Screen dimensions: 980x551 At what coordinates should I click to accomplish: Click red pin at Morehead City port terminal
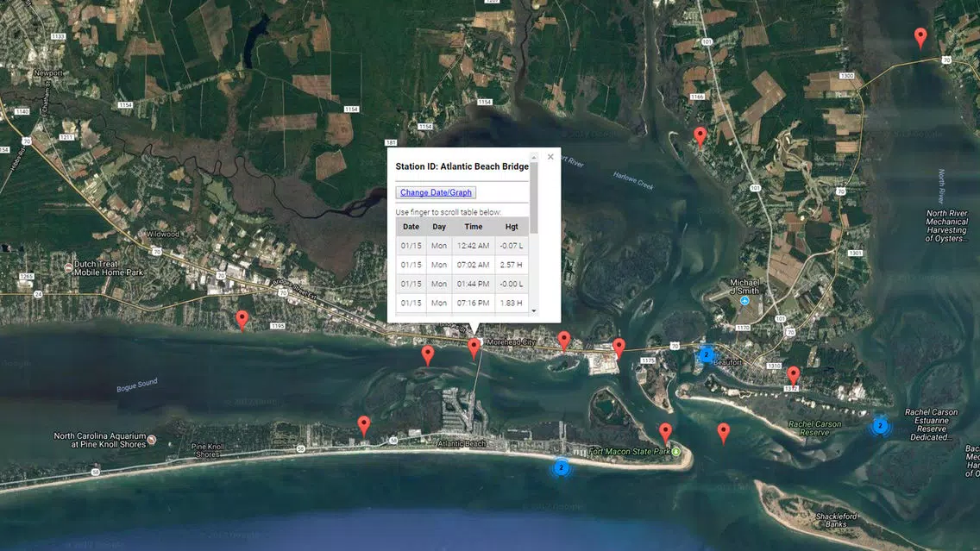(619, 348)
